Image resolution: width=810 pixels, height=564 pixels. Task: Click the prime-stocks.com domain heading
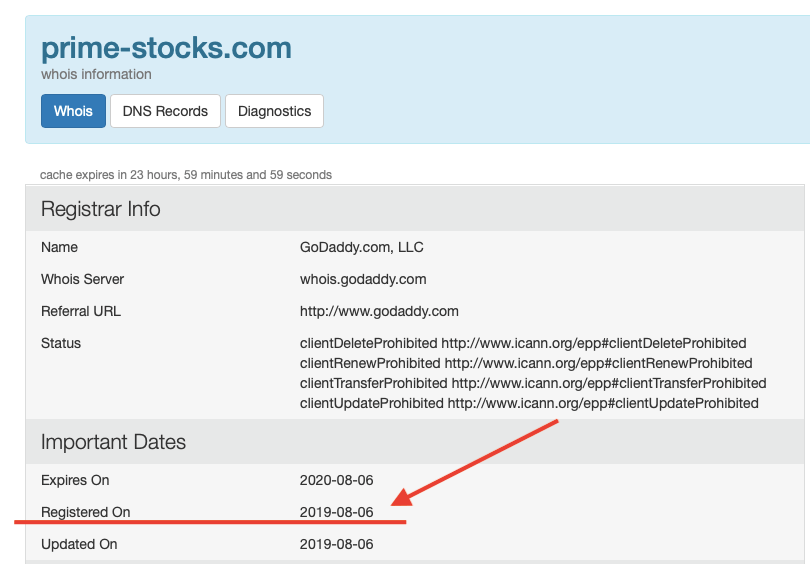[166, 48]
